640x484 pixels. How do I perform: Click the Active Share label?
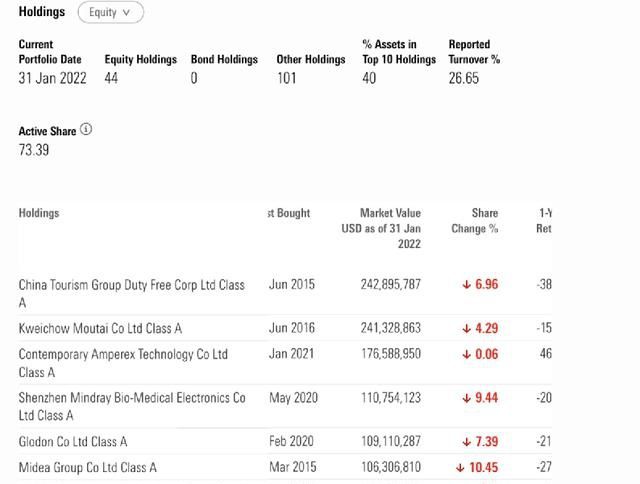click(x=47, y=131)
